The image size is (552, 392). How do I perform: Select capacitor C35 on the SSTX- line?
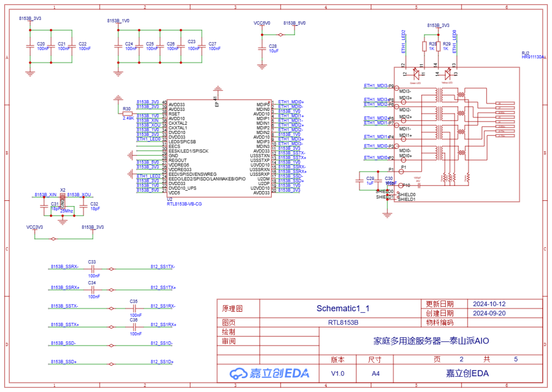point(134,308)
